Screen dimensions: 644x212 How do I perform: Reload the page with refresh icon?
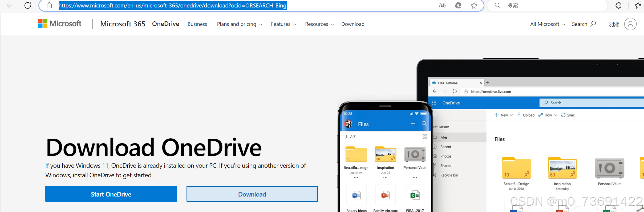28,5
